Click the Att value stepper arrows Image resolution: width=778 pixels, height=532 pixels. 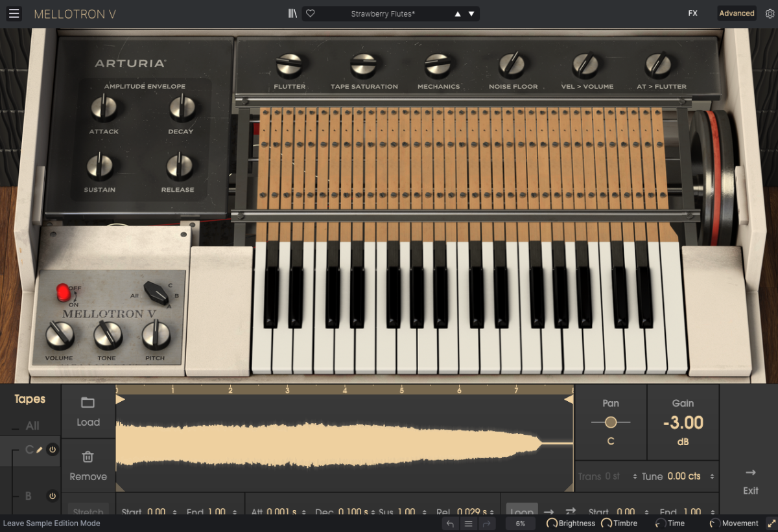click(303, 512)
